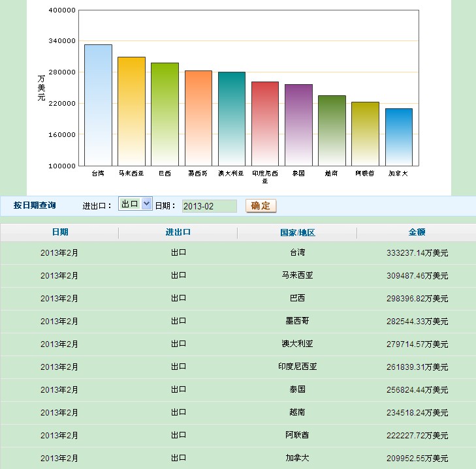Click the amount 209952.55万美元
Viewport: 476px width, 469px height.
point(417,459)
